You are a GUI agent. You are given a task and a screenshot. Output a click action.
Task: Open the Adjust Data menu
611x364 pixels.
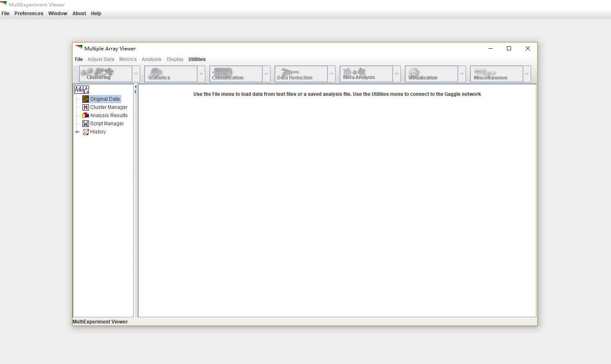click(x=101, y=59)
